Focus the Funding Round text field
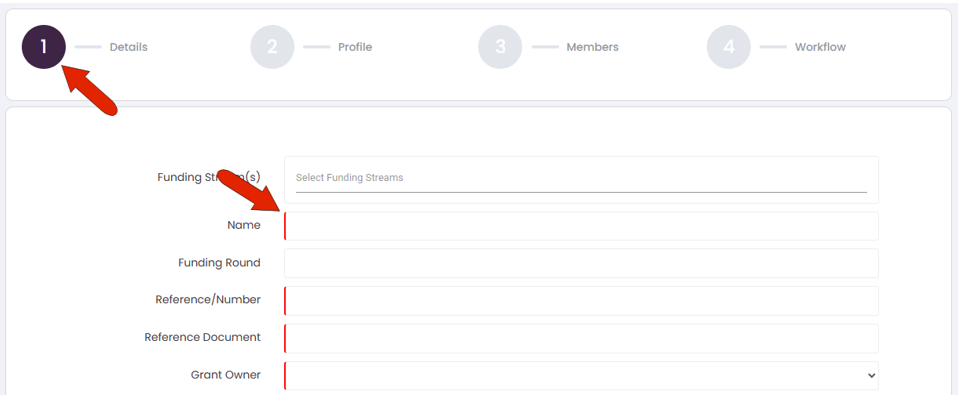 pos(581,263)
